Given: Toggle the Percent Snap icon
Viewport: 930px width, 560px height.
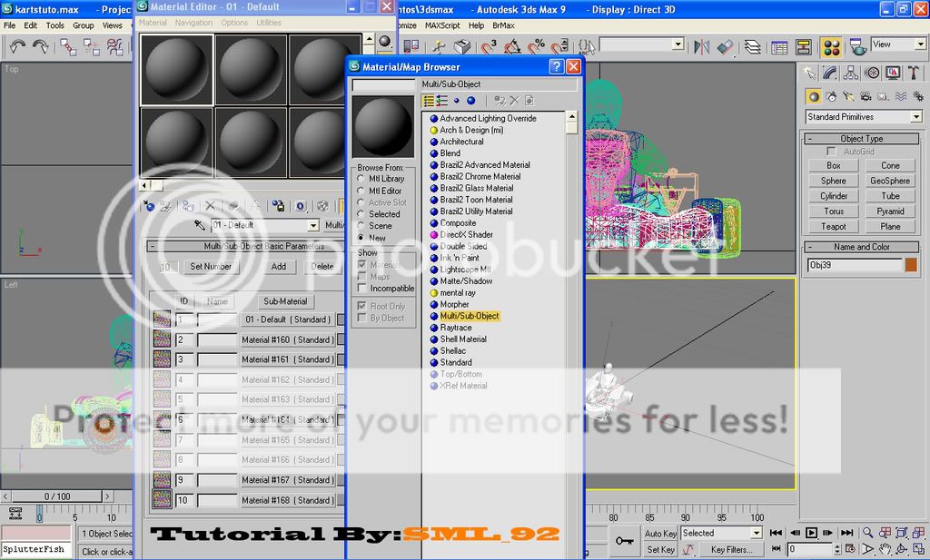Looking at the screenshot, I should 536,46.
